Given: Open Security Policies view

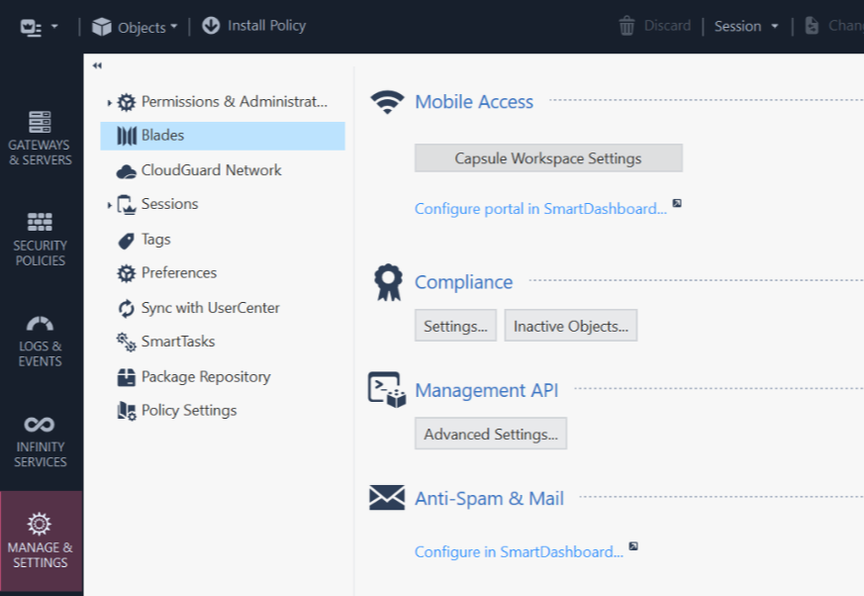Looking at the screenshot, I should coord(40,239).
